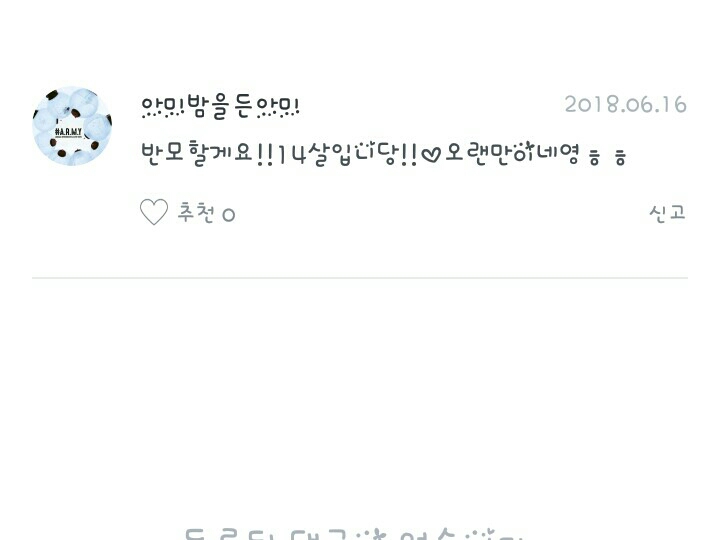Click the small heart emoji inside comment
This screenshot has height=540, width=720.
tap(431, 155)
